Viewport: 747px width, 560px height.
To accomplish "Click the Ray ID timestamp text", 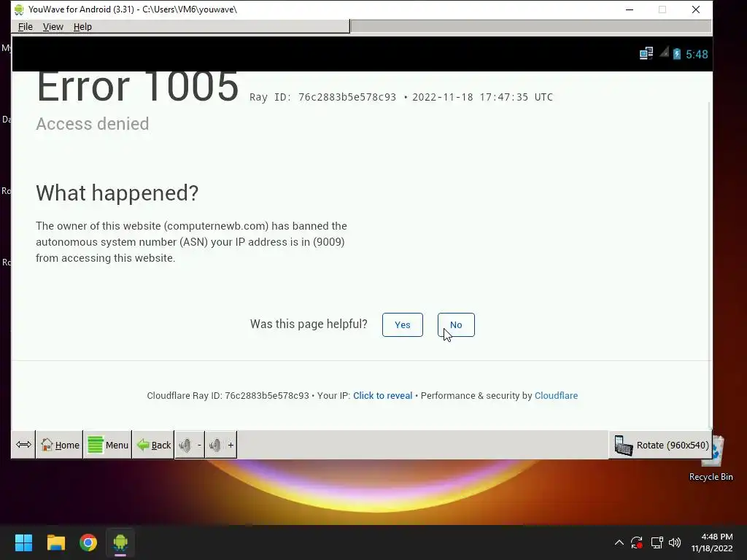I will (x=401, y=97).
